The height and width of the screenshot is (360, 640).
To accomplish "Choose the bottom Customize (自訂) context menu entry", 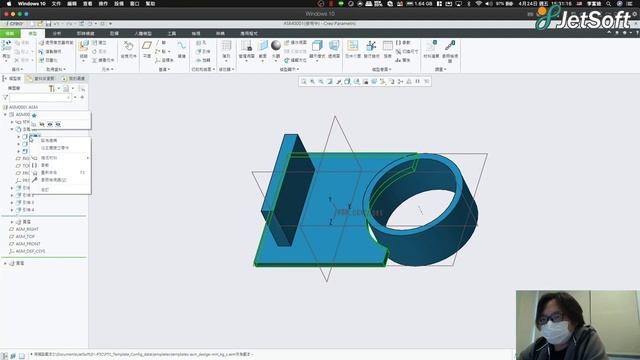I will coord(45,190).
